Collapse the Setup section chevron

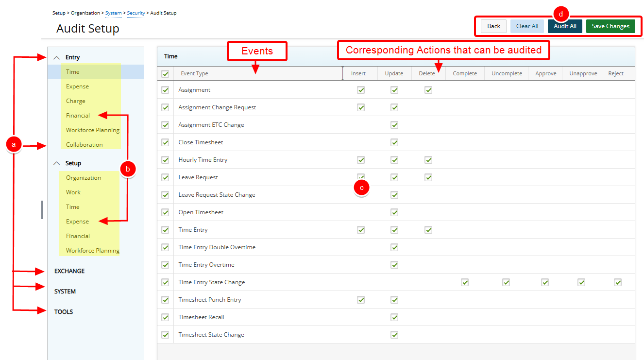click(x=57, y=163)
